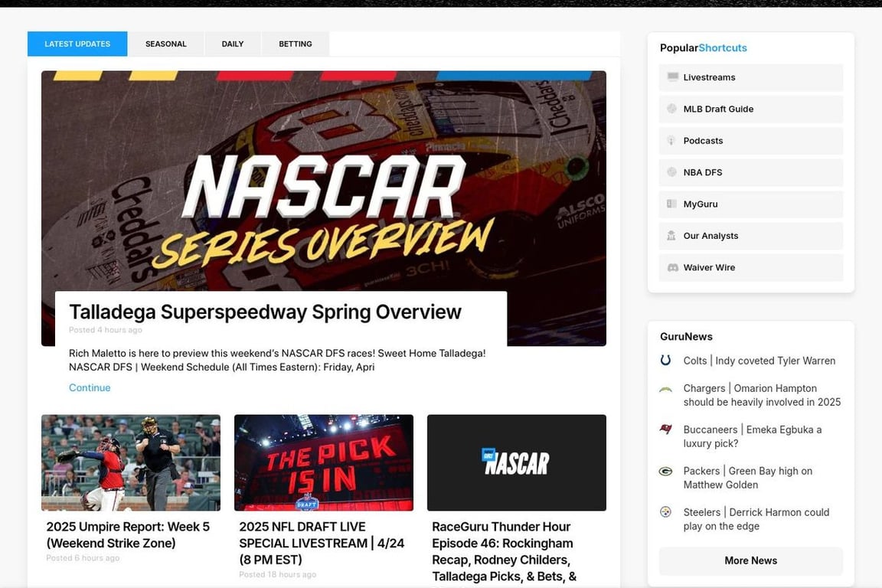Read Steelers Derrick Harmon news item
This screenshot has height=588, width=882.
pyautogui.click(x=756, y=519)
